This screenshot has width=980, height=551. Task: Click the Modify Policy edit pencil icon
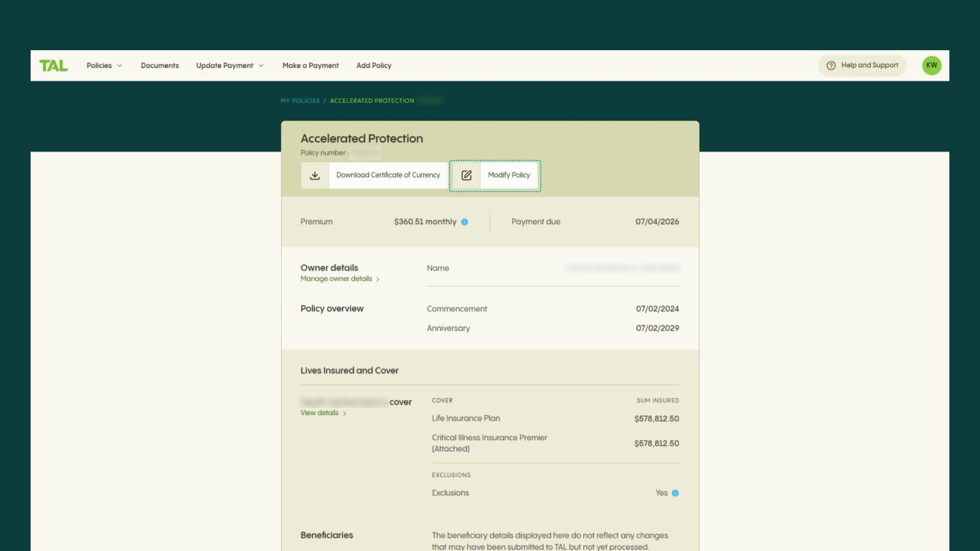(x=467, y=176)
